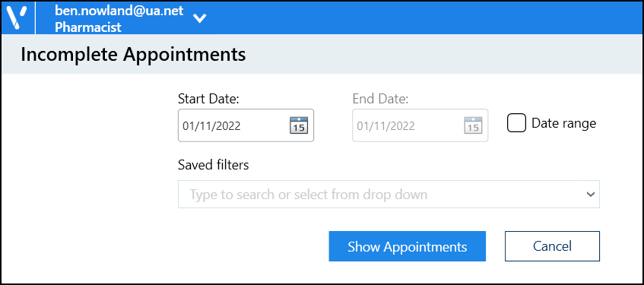Click the End Date input field

pyautogui.click(x=420, y=125)
